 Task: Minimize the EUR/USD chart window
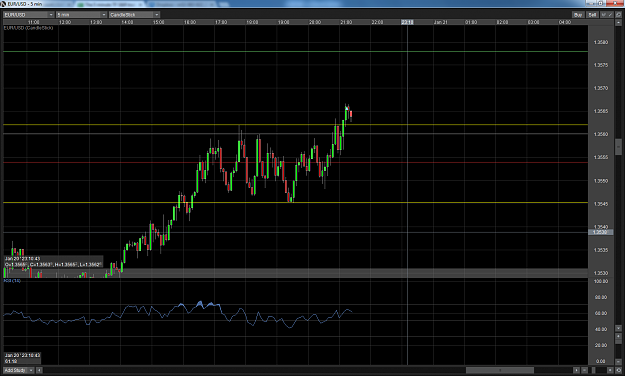tap(591, 3)
